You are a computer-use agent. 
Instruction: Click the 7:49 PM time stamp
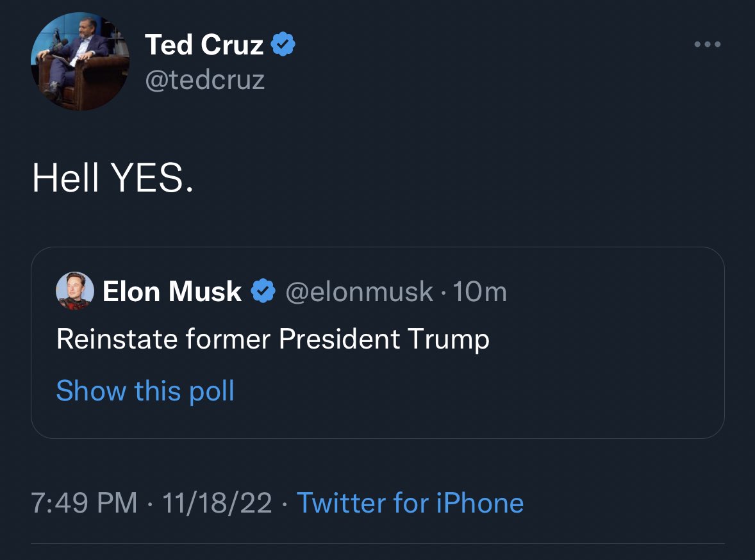pyautogui.click(x=85, y=503)
